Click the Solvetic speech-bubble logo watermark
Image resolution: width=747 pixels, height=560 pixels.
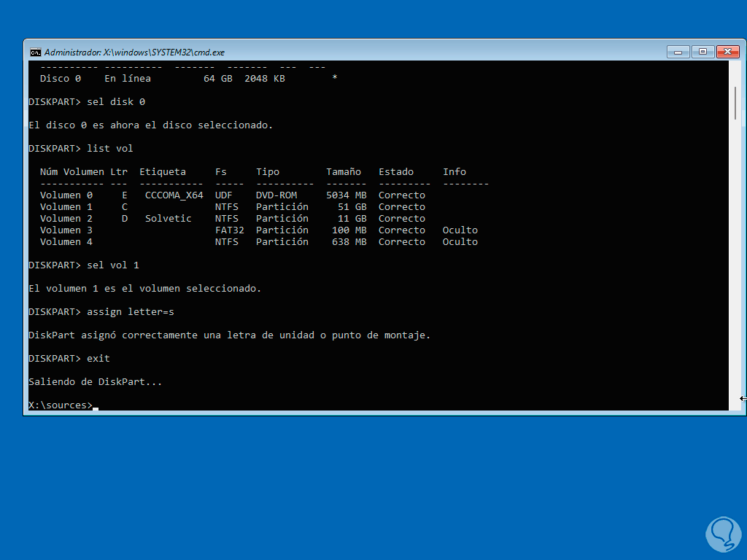pos(723,534)
